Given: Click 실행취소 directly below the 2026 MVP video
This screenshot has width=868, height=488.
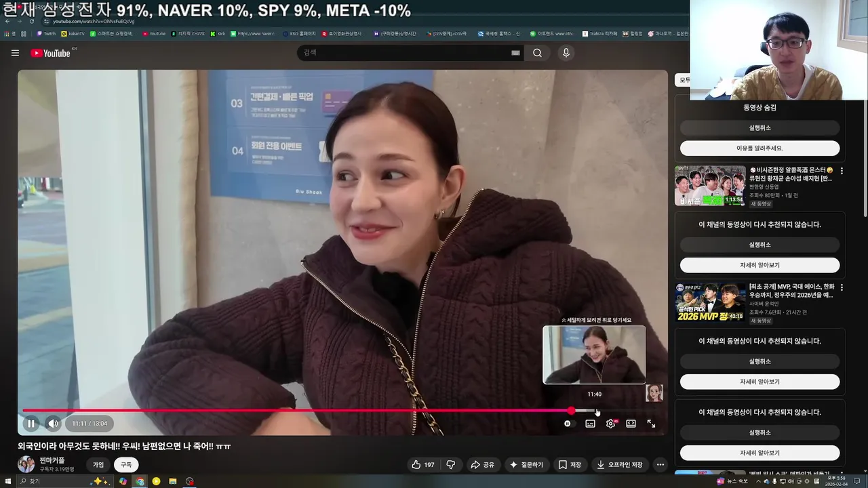Looking at the screenshot, I should click(x=759, y=361).
